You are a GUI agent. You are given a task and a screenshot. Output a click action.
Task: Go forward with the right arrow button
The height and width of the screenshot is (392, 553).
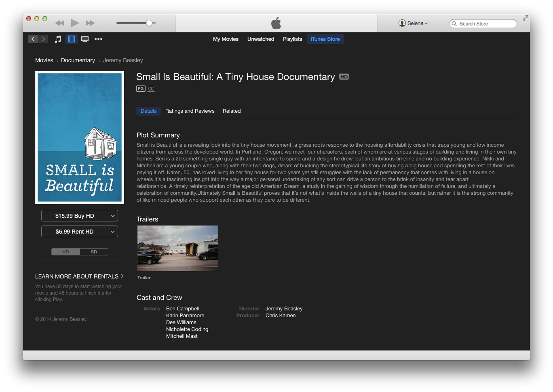(43, 39)
